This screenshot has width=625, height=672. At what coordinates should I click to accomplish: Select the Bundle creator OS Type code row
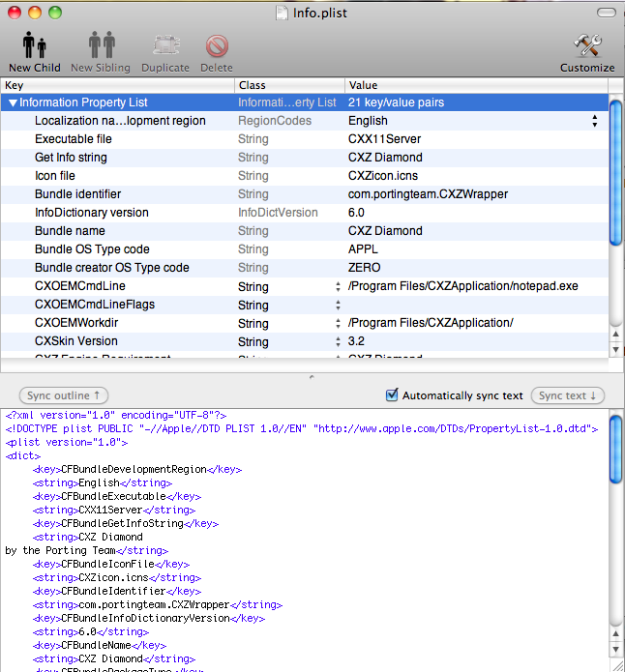tap(304, 268)
